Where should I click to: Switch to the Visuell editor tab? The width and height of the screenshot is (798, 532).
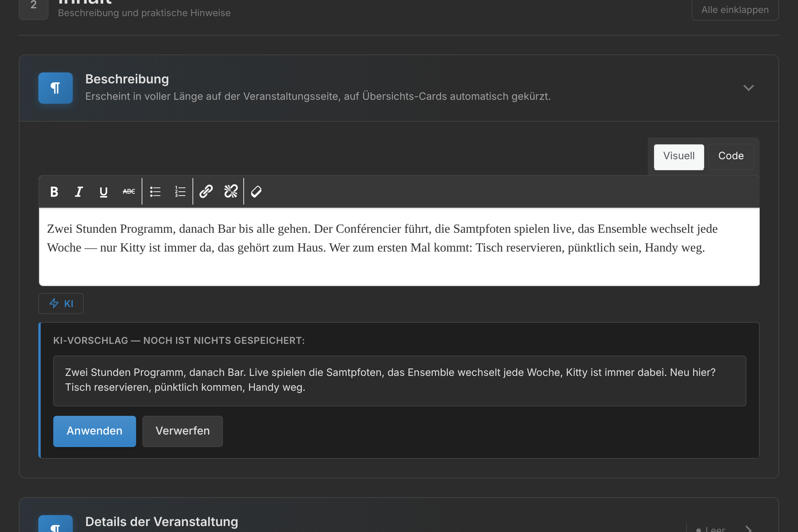coord(679,157)
